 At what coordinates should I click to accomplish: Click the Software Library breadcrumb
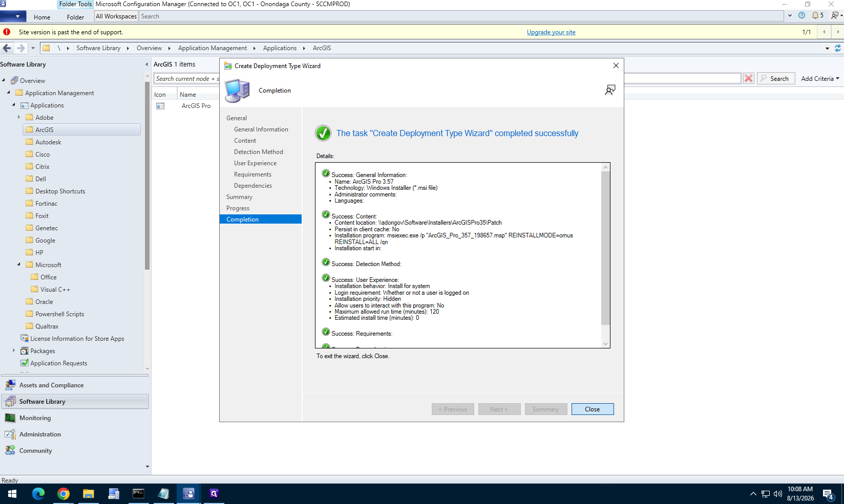coord(98,48)
